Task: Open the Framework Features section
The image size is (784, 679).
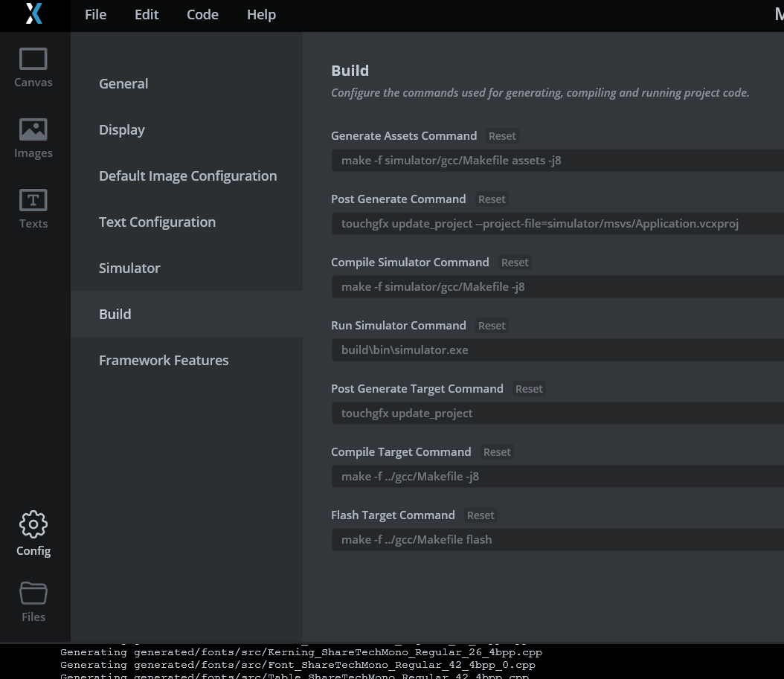Action: [164, 360]
